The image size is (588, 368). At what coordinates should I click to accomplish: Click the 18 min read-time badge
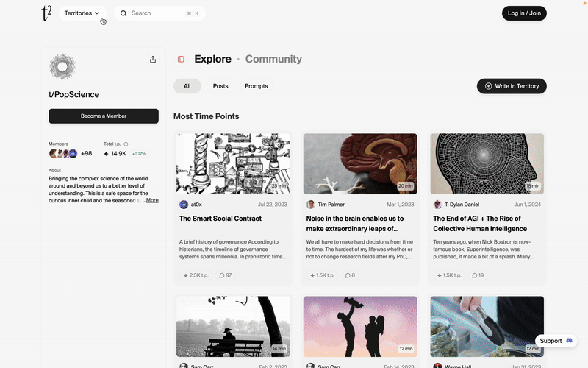[x=533, y=186]
